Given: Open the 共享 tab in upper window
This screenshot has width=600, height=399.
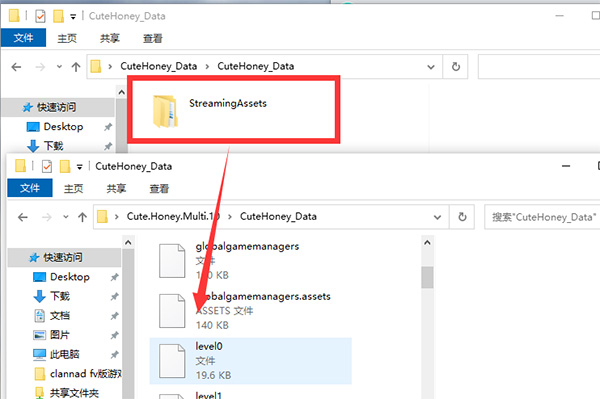Looking at the screenshot, I should [x=109, y=38].
